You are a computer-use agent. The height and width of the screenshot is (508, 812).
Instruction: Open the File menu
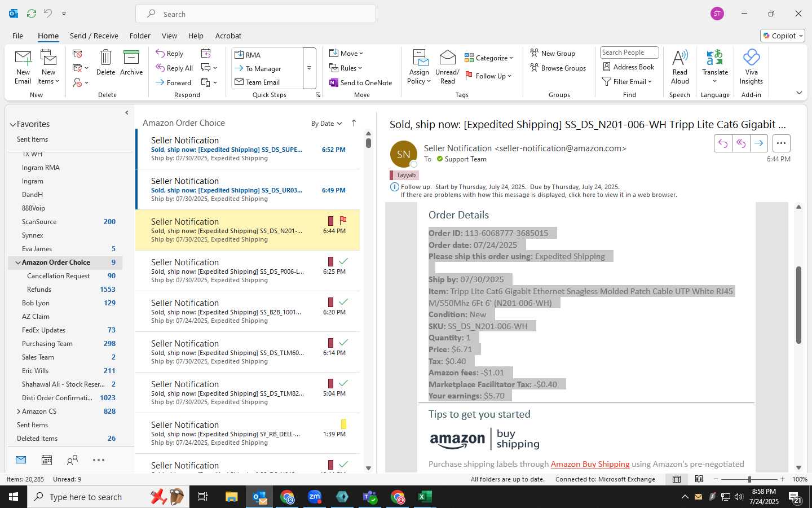pos(17,36)
